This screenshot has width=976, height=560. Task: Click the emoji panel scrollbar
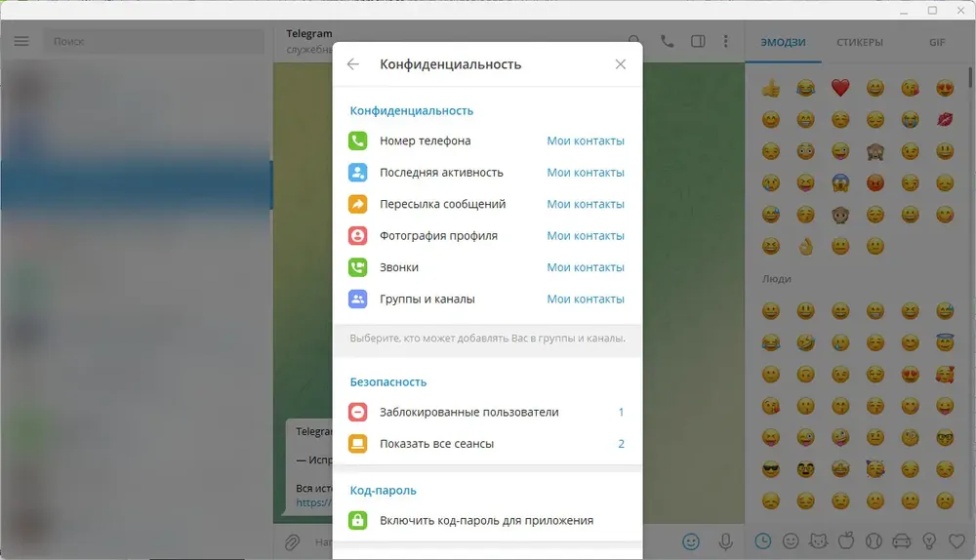pos(970,78)
